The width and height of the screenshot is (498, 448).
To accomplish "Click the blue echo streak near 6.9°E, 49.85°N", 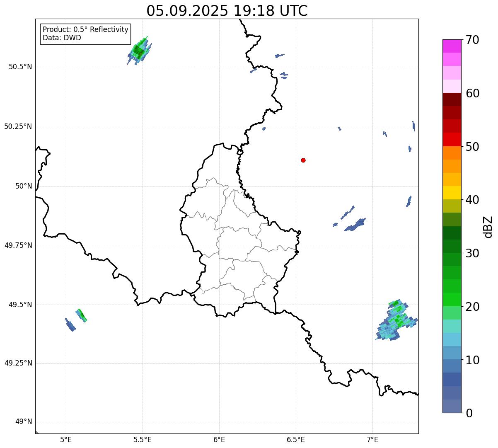I will (355, 225).
